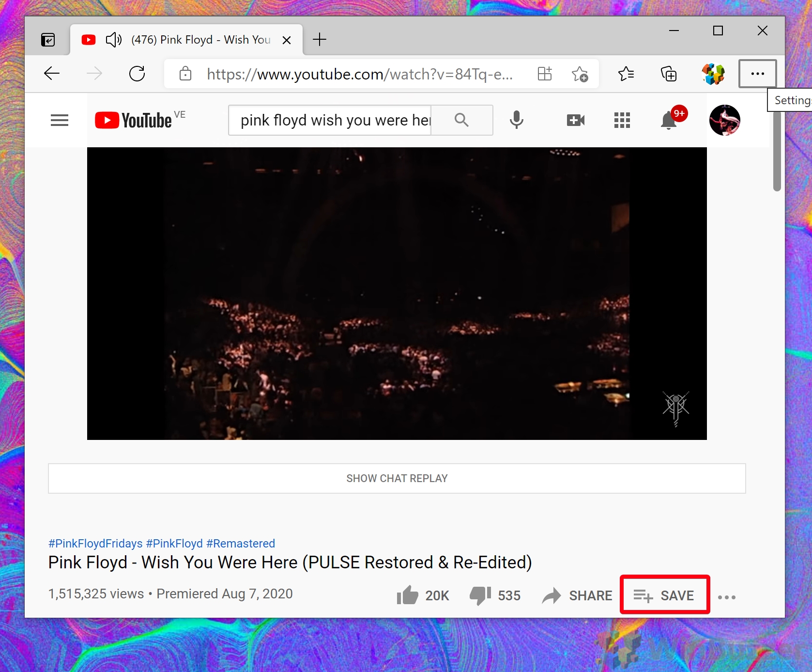
Task: Share the video
Action: pos(577,595)
